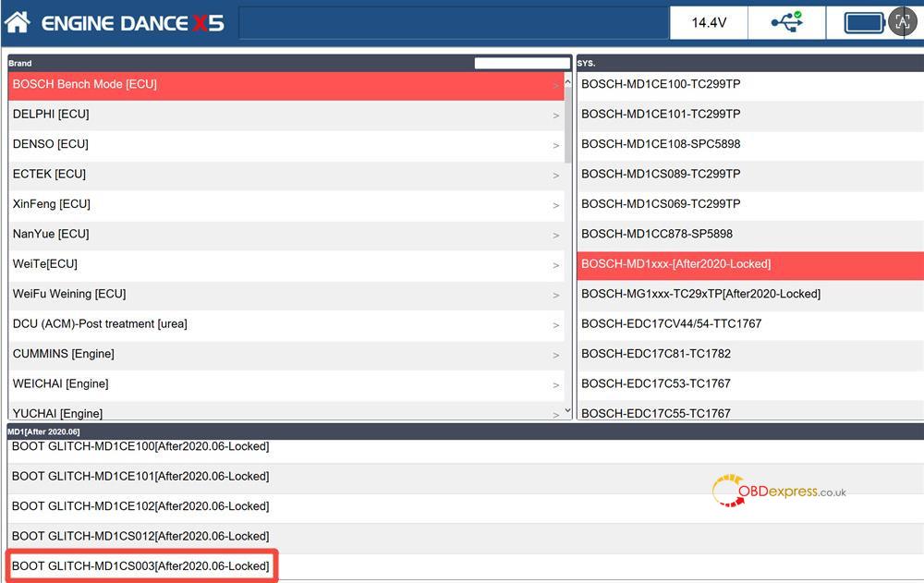Expand the WeiTe[ECU] row arrow
Screen dimensions: 924x583
click(555, 266)
